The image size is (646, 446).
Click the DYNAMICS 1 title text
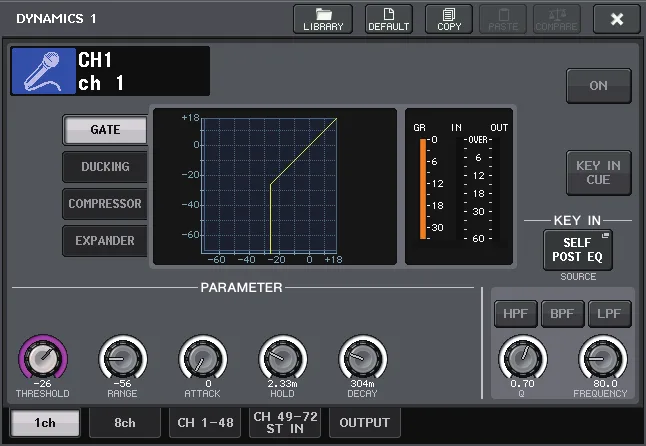56,19
